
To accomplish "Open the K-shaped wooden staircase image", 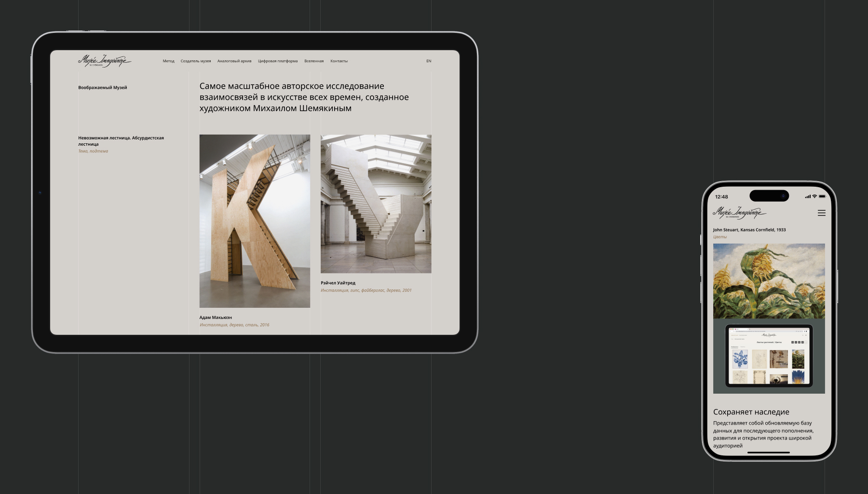I will [x=255, y=221].
